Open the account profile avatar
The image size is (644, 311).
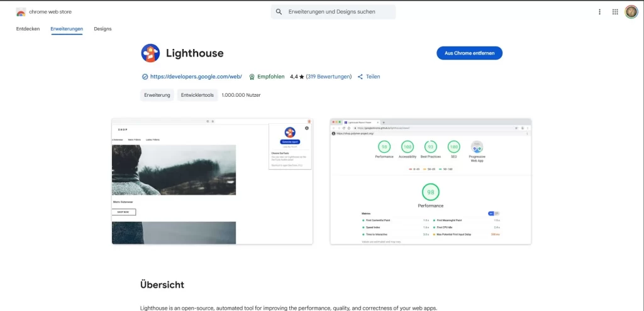[631, 12]
